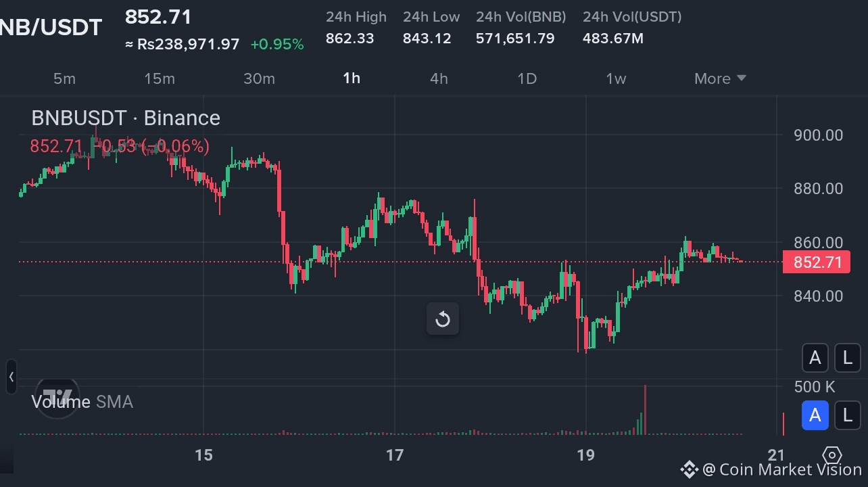This screenshot has width=868, height=487.
Task: Click the Volume SMA indicator label
Action: (x=82, y=402)
